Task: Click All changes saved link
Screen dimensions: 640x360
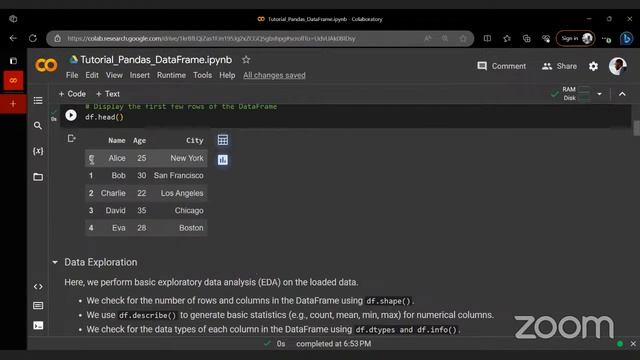Action: pyautogui.click(x=274, y=75)
